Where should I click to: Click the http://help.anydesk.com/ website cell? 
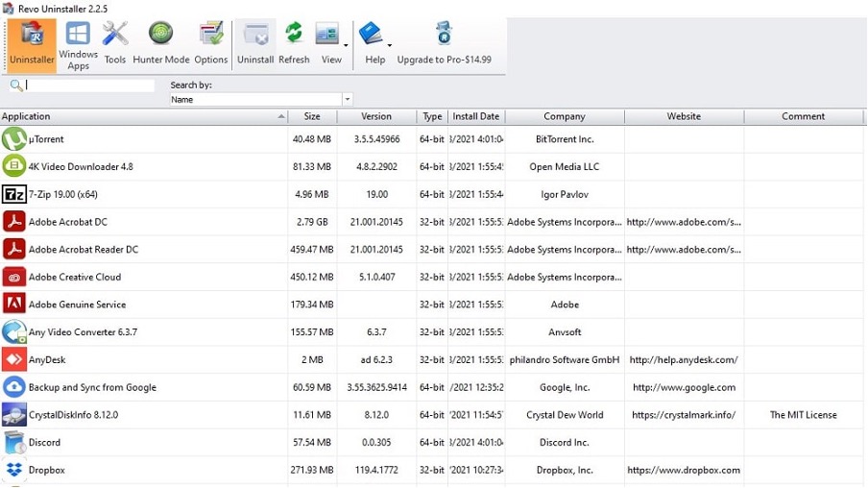(684, 359)
